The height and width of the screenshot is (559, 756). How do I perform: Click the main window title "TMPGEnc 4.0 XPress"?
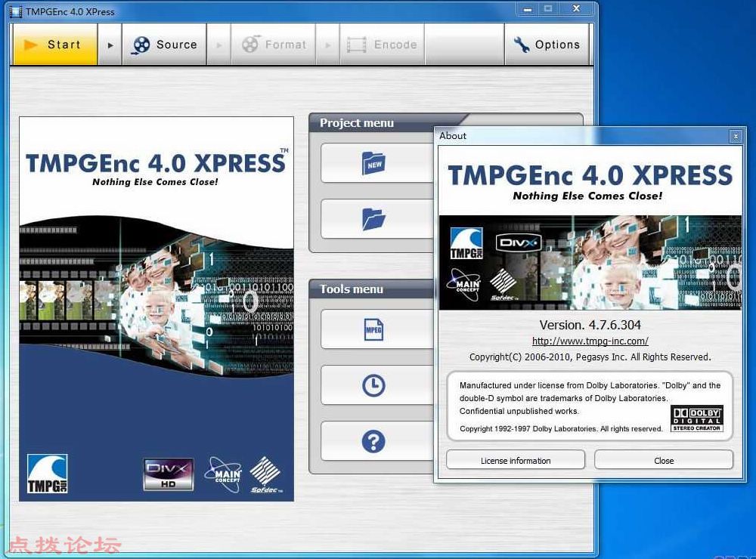(70, 12)
